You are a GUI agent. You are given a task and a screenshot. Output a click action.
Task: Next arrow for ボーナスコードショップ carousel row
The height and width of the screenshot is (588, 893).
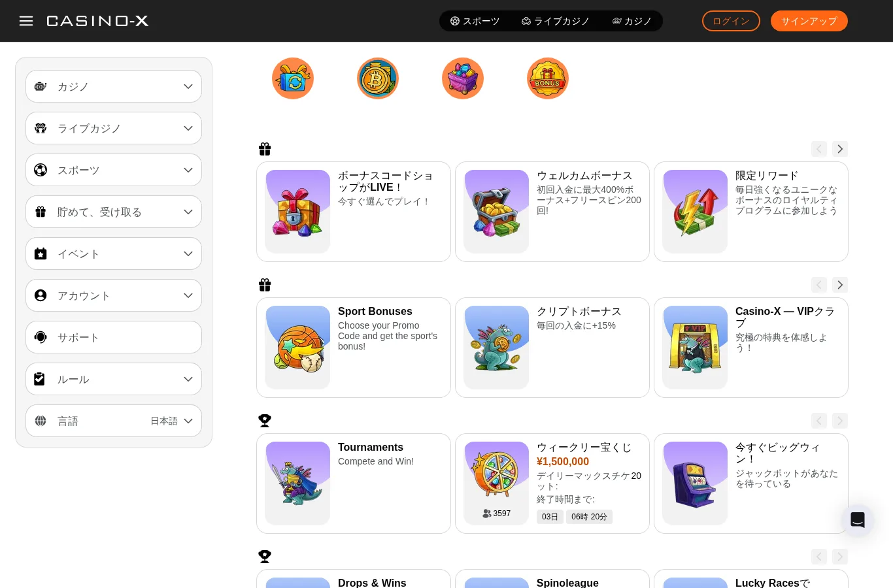(840, 149)
